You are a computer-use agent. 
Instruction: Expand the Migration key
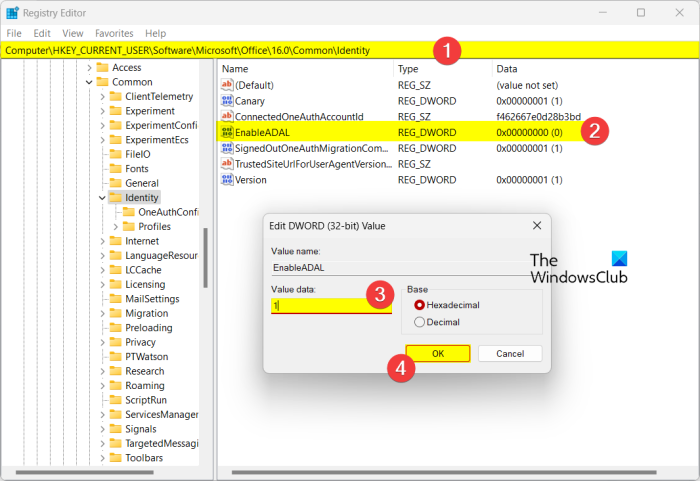pyautogui.click(x=102, y=314)
